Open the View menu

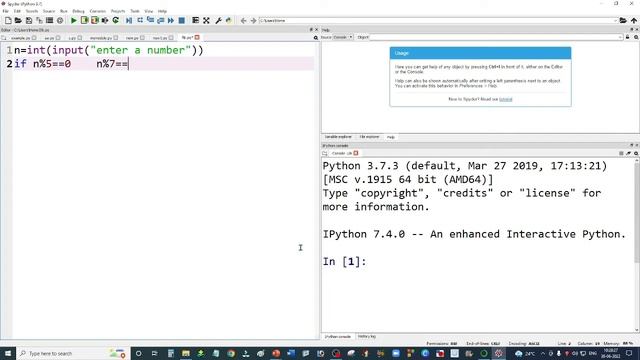click(149, 11)
